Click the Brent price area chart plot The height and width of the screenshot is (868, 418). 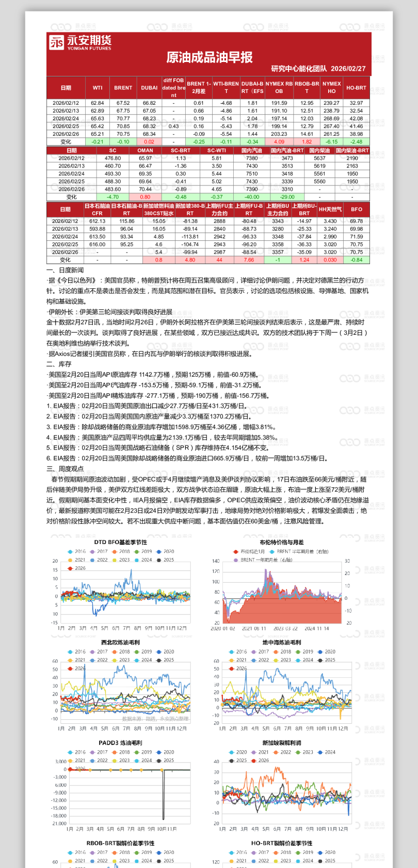282,592
